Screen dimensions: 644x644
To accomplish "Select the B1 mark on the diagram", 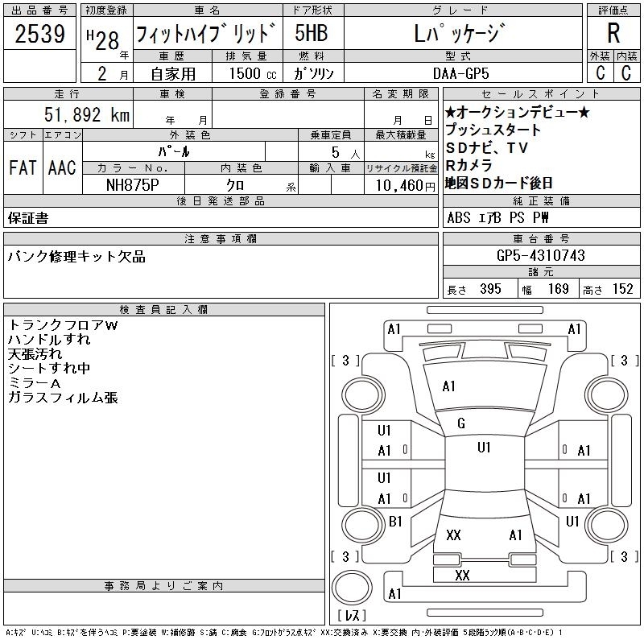I will [395, 521].
